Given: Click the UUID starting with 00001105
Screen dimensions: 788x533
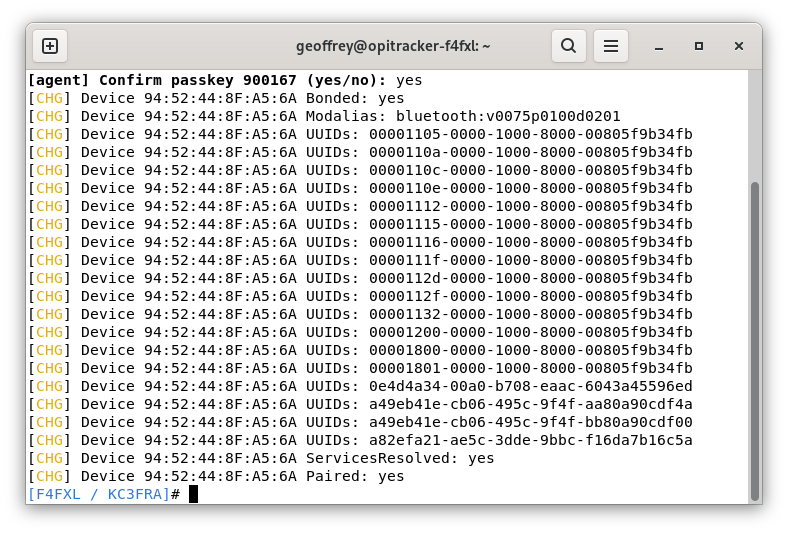Looking at the screenshot, I should (530, 134).
